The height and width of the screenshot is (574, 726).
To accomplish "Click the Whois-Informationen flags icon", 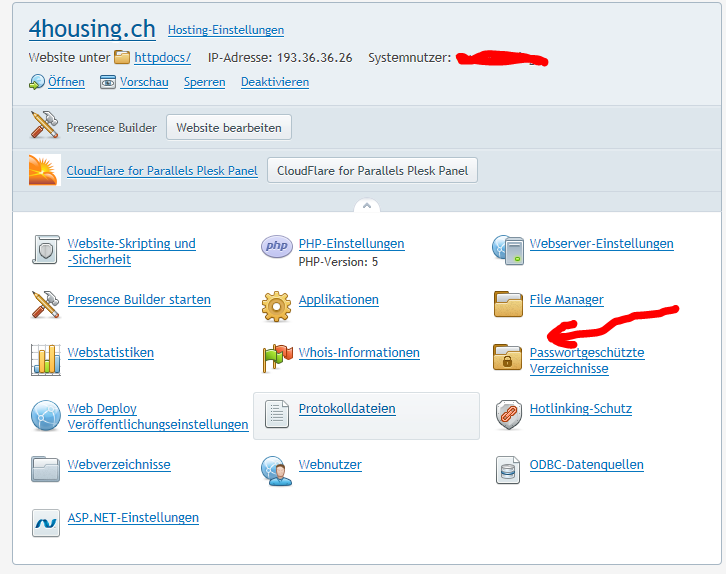I will click(277, 358).
